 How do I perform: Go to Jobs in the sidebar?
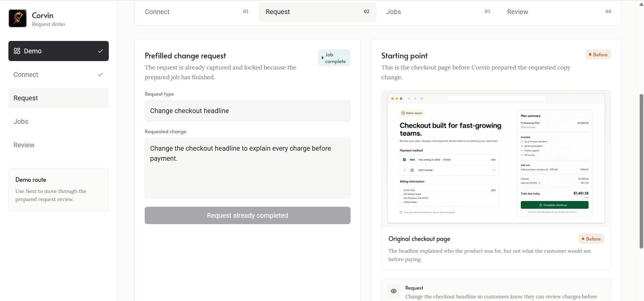coord(58,121)
